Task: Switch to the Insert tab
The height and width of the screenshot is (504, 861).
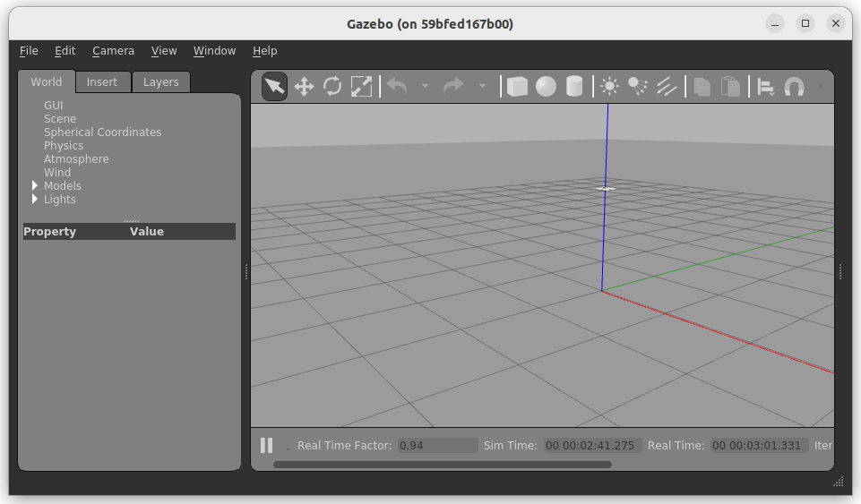Action: [x=102, y=82]
